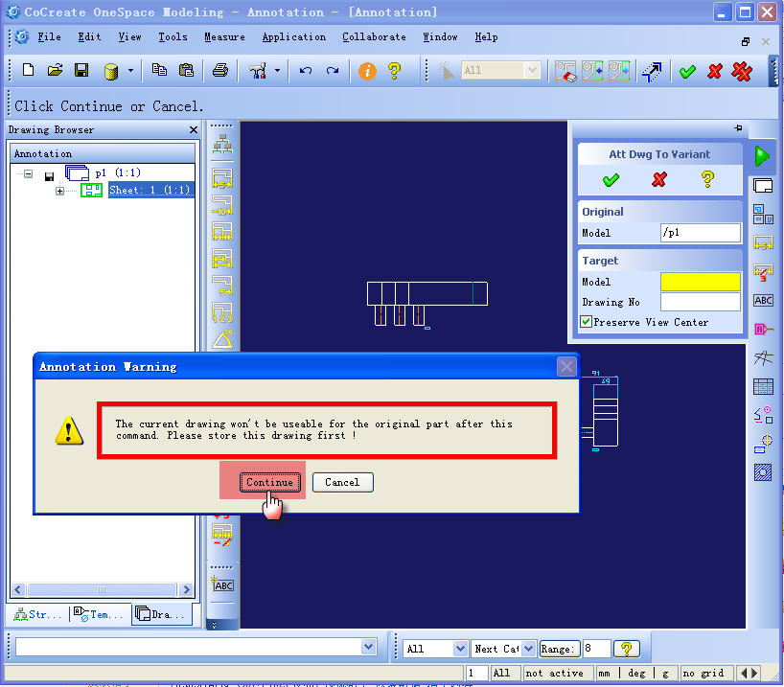Click the green checkmark in main toolbar

(687, 72)
